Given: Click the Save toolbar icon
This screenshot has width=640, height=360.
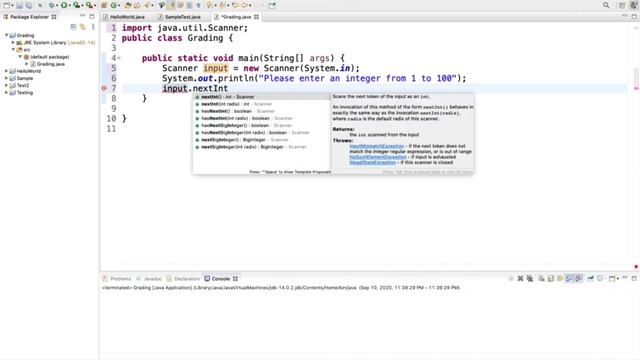Looking at the screenshot, I should tap(19, 5).
